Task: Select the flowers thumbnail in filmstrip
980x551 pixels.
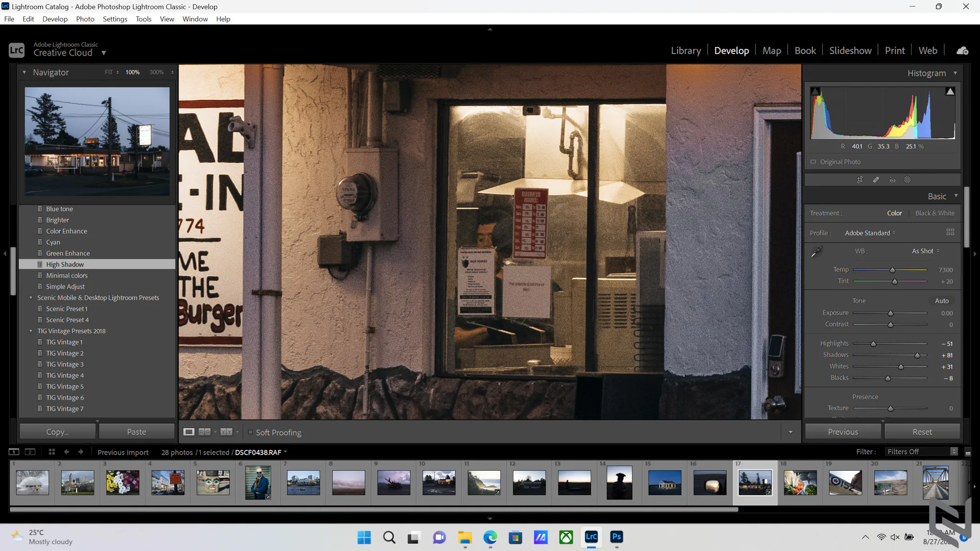Action: coord(122,482)
